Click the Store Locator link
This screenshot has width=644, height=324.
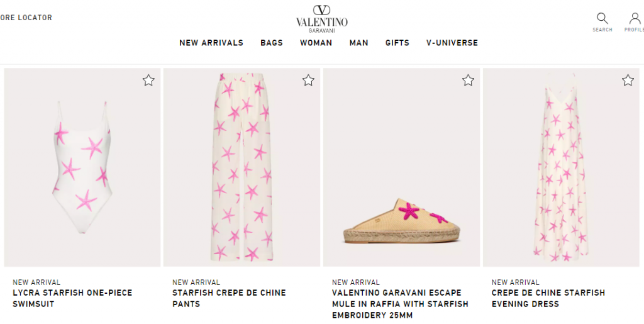(x=26, y=18)
